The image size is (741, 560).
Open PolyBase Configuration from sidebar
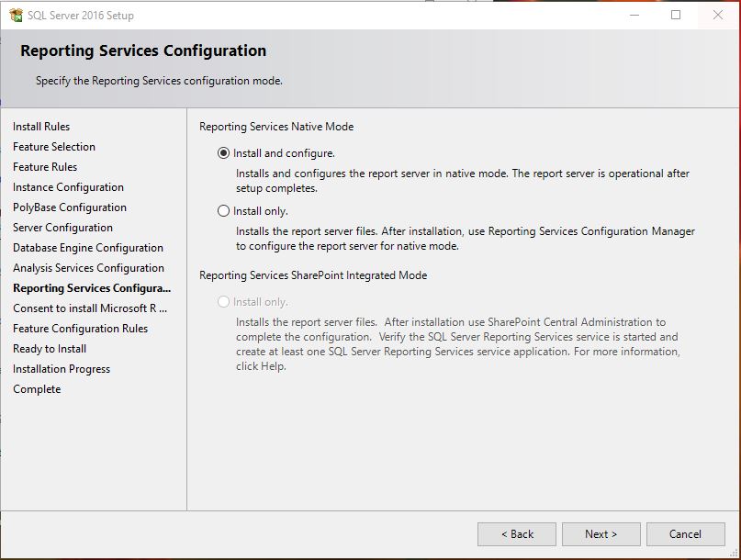(x=69, y=207)
